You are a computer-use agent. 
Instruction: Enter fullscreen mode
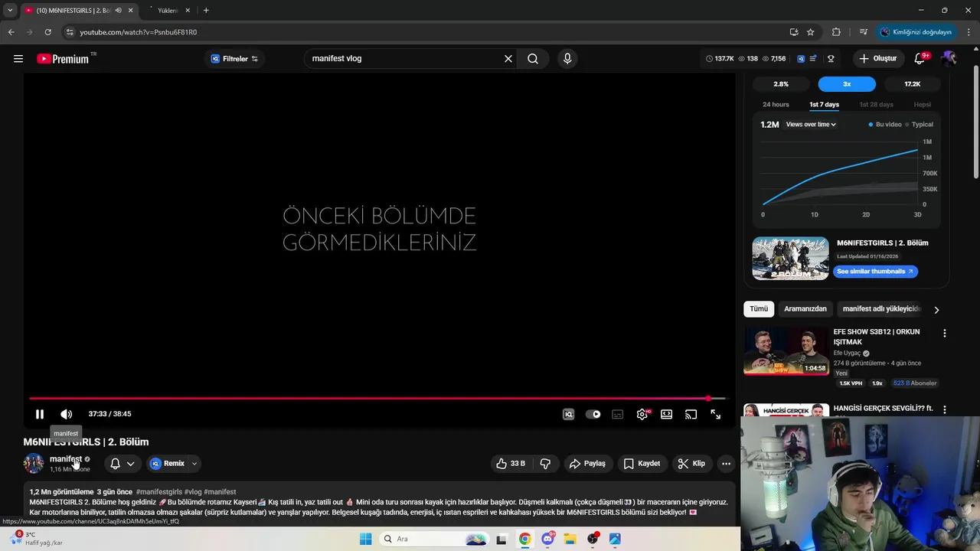pyautogui.click(x=715, y=414)
